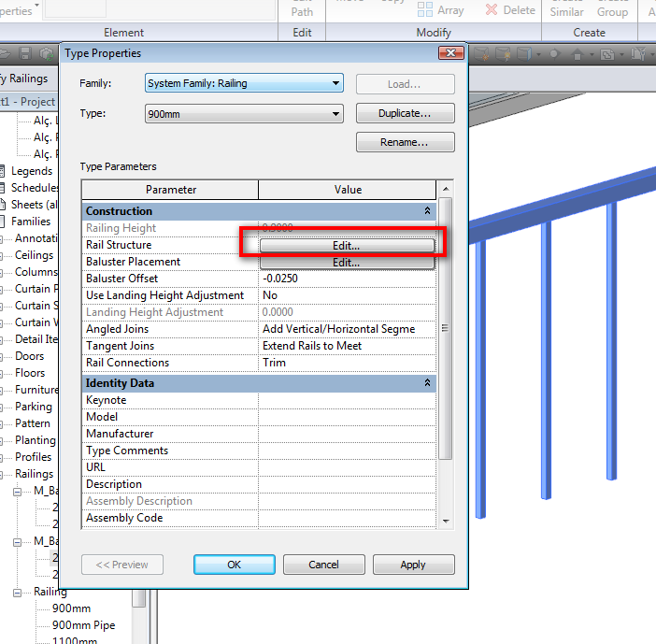Screen dimensions: 656x644
Task: Select Parking in the Families tree
Action: [34, 407]
